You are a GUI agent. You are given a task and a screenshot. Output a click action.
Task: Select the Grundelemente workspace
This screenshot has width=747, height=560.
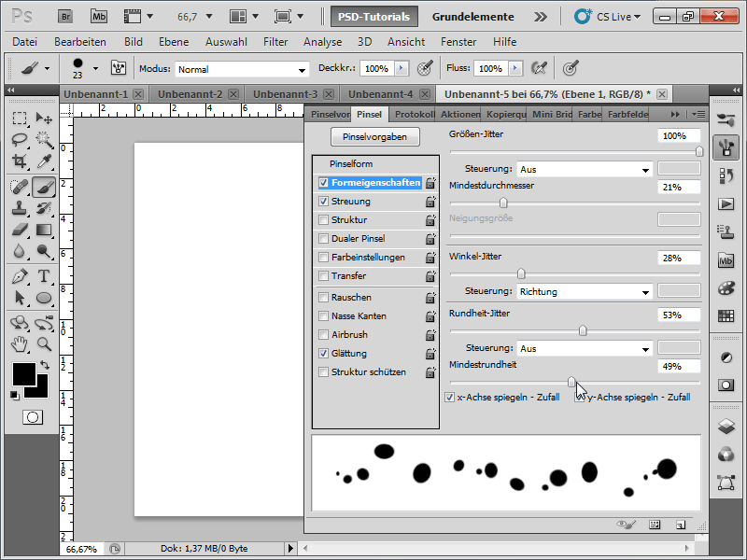[472, 17]
